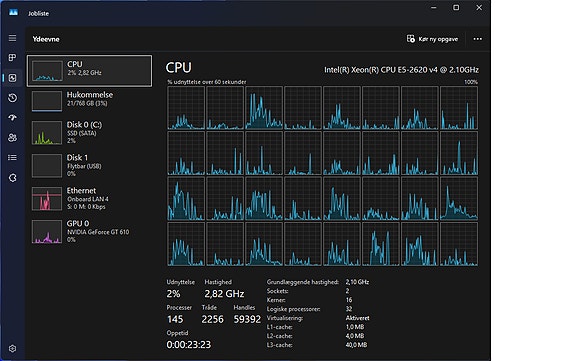Click the Jobliste app icon in title bar
Screen dimensions: 575x361
tap(13, 13)
